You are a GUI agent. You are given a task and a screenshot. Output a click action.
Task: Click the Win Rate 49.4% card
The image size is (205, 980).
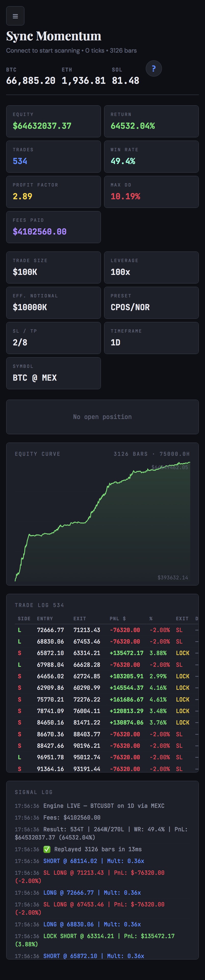pyautogui.click(x=151, y=156)
